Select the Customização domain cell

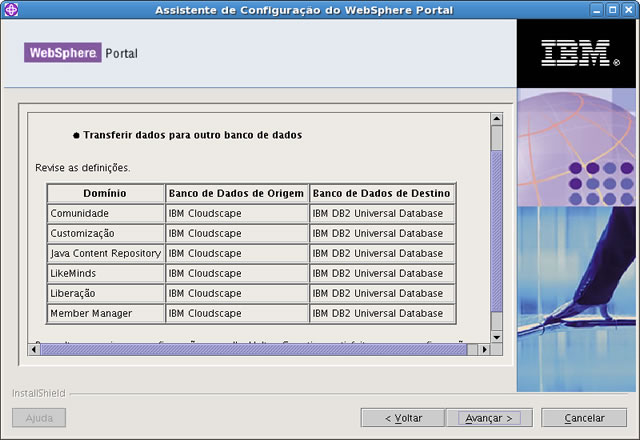tap(105, 233)
